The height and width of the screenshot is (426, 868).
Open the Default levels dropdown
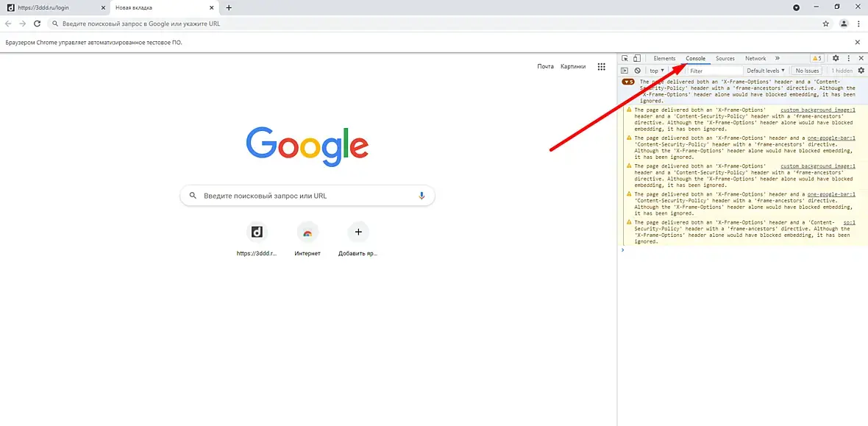(x=766, y=71)
